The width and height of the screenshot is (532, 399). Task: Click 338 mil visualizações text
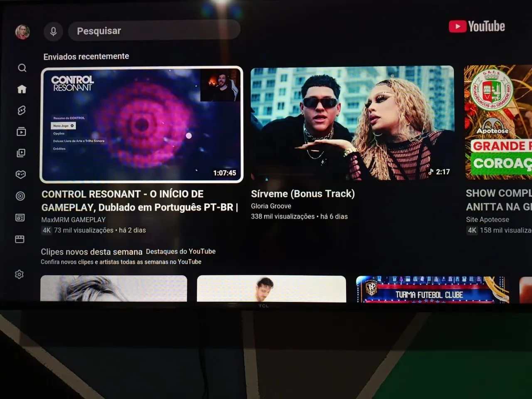[283, 216]
